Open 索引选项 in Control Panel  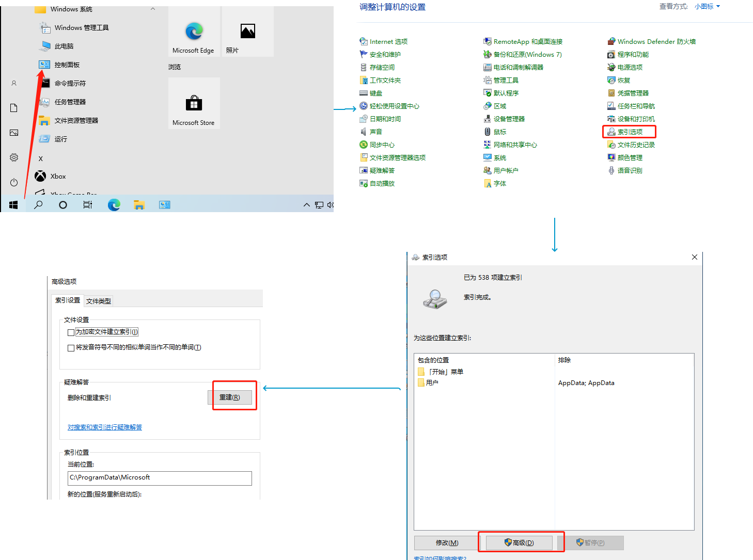[x=629, y=132]
